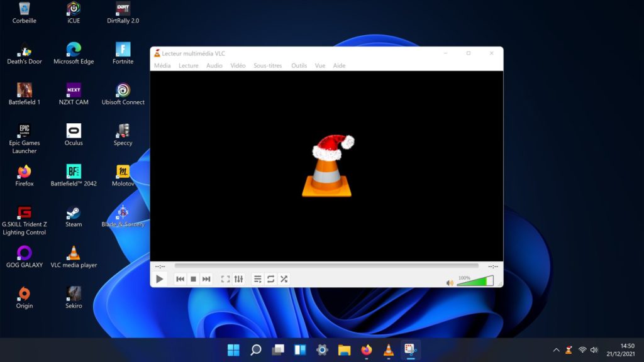Image resolution: width=644 pixels, height=362 pixels.
Task: Click the VLC icon in system tray
Action: coord(569,350)
